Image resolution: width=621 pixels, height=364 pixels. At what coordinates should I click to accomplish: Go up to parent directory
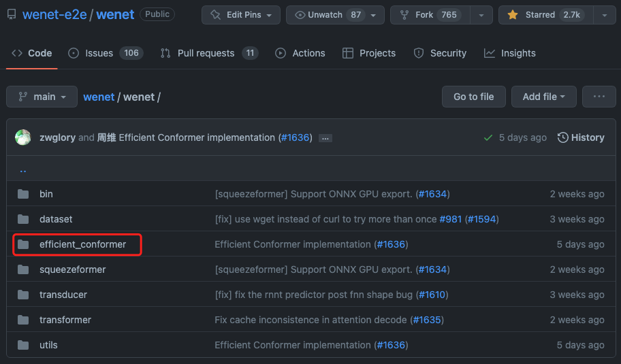(x=23, y=169)
